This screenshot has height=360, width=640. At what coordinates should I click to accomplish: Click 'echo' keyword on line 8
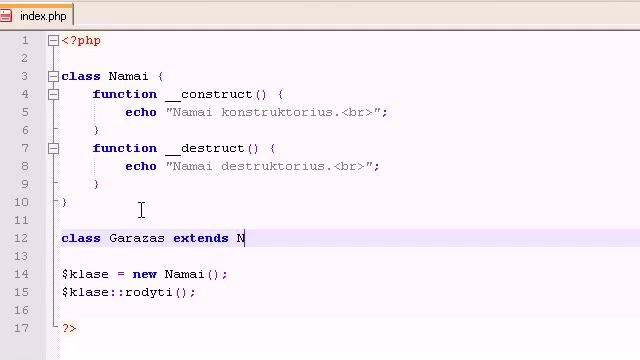click(141, 166)
